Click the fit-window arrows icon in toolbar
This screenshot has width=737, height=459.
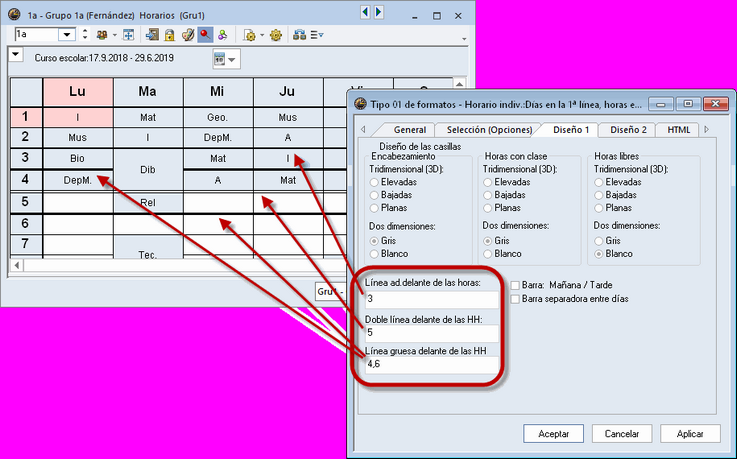pyautogui.click(x=128, y=35)
